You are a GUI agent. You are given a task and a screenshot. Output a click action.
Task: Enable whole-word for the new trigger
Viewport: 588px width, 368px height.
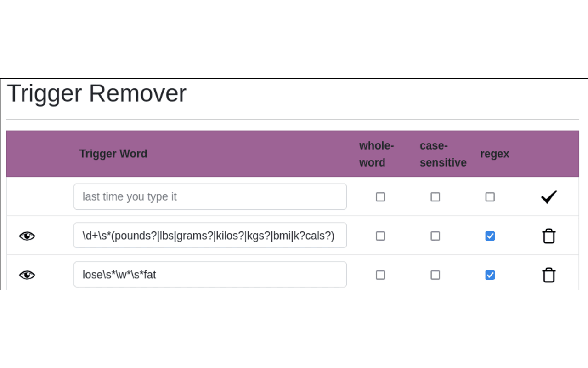click(380, 197)
